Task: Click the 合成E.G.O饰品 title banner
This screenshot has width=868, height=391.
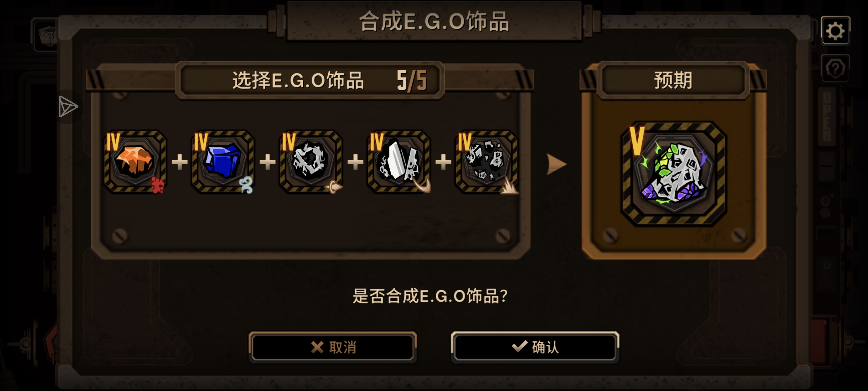Action: (x=434, y=21)
